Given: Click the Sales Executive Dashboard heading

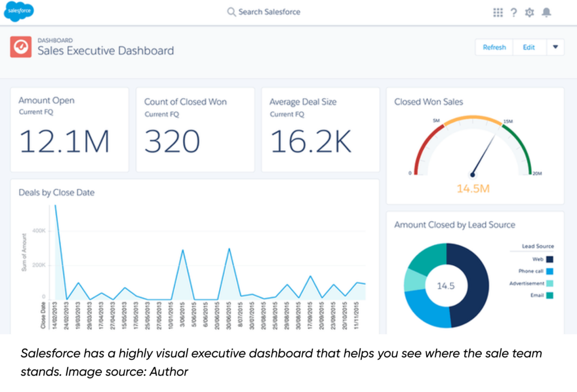Looking at the screenshot, I should (x=105, y=51).
